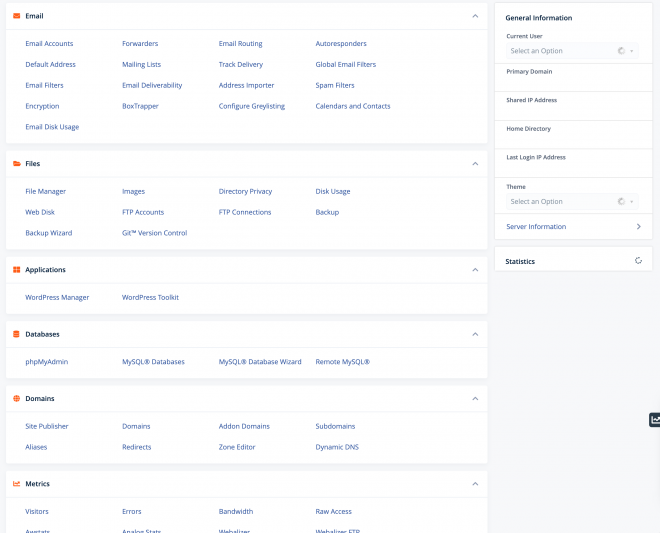Open Email Accounts
The height and width of the screenshot is (533, 660).
[x=49, y=44]
